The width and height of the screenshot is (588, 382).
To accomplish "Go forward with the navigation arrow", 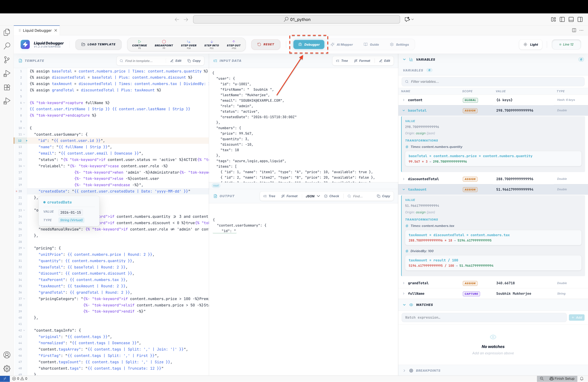I will point(186,19).
